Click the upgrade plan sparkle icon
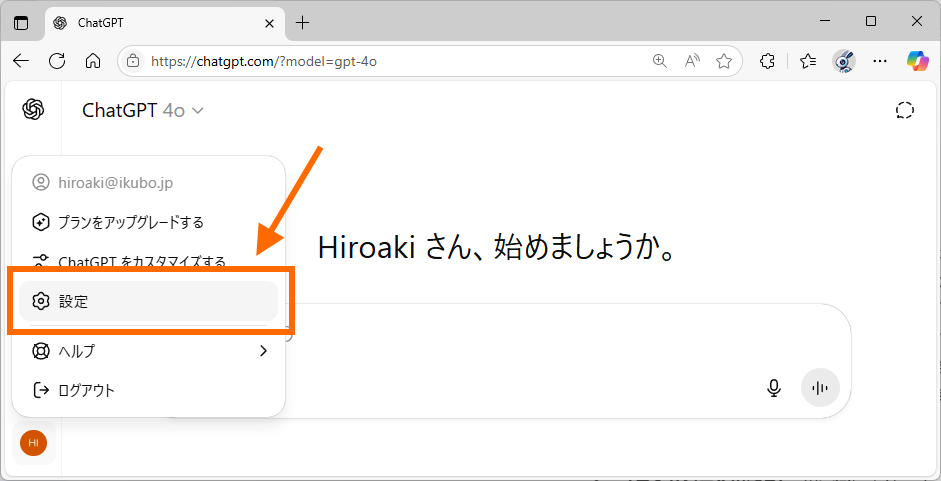 point(40,222)
